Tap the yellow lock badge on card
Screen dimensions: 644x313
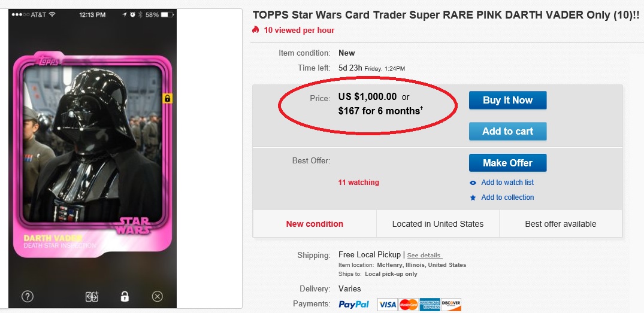click(x=168, y=98)
